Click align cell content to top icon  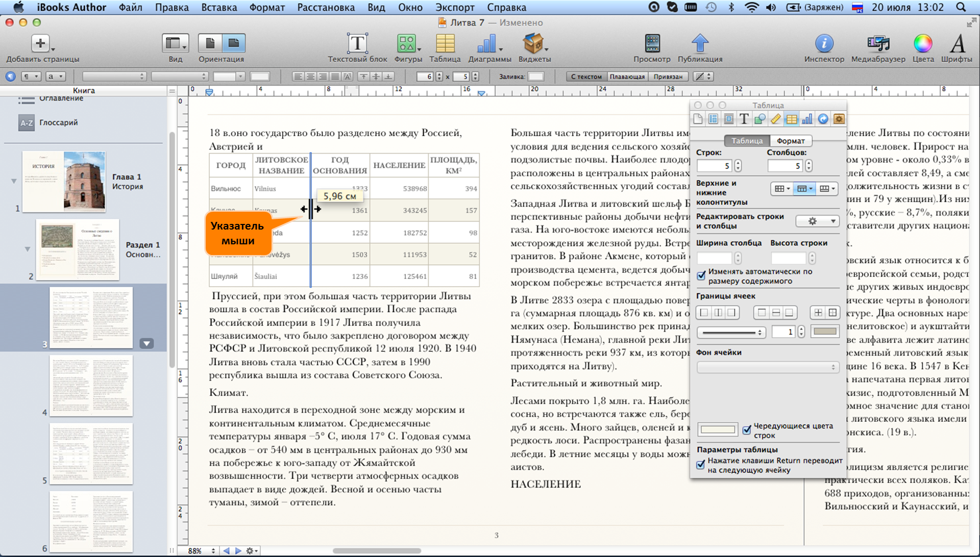click(364, 77)
